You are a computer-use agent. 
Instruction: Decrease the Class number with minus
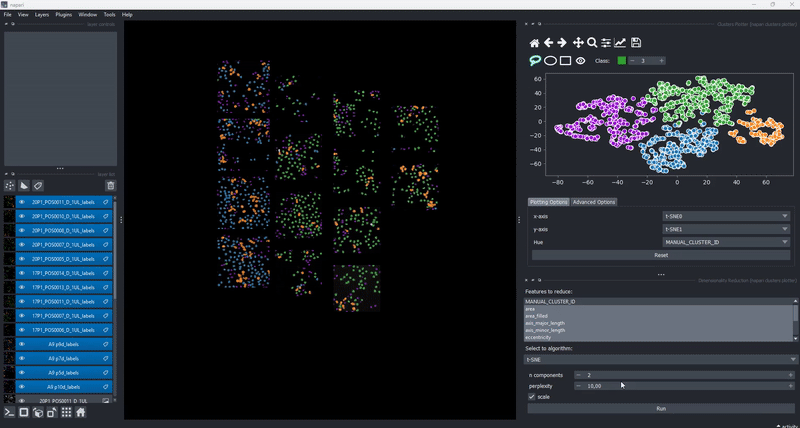click(633, 61)
